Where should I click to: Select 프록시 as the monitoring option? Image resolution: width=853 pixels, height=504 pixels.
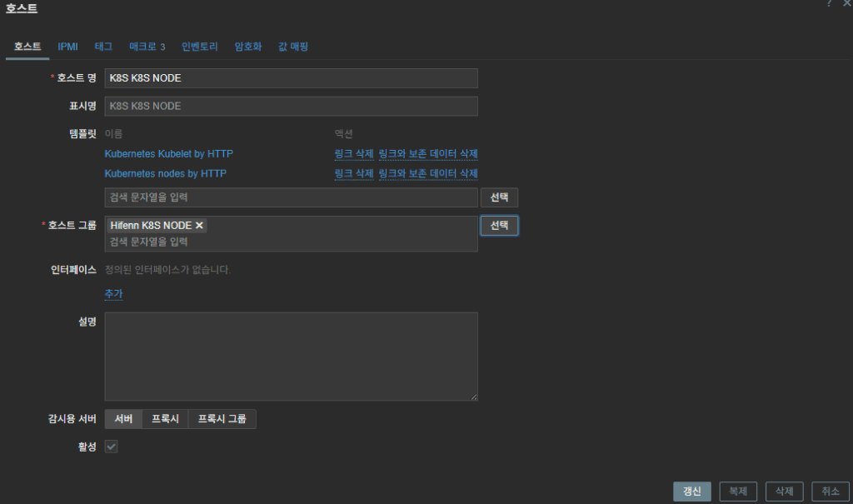165,419
